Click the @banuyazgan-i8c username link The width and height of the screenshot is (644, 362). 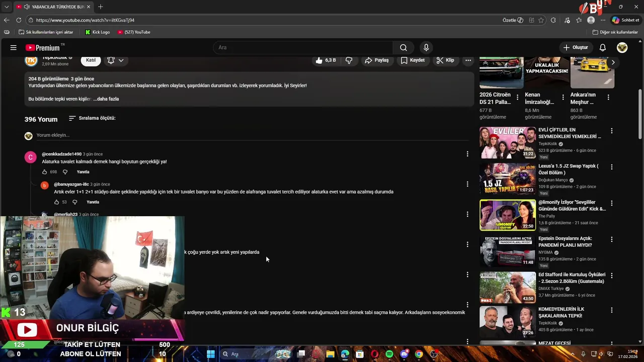tap(71, 184)
